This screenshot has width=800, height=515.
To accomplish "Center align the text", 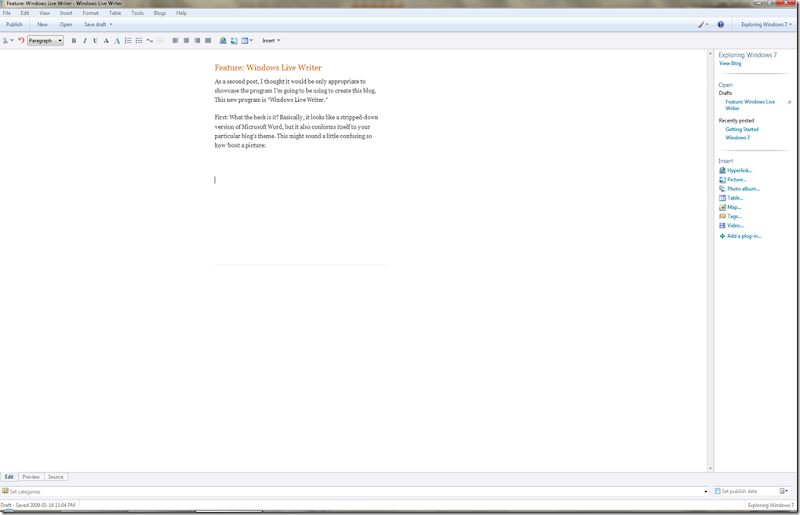I will (x=186, y=40).
